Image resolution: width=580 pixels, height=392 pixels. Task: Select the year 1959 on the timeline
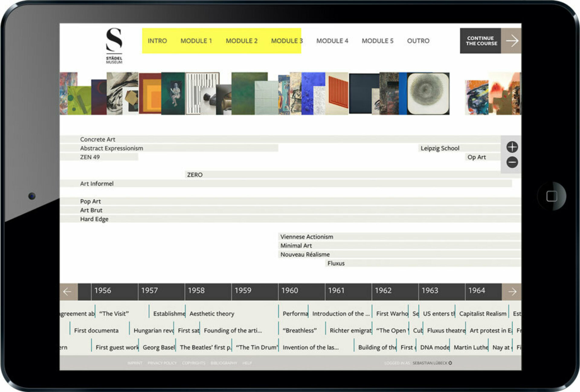coord(255,292)
